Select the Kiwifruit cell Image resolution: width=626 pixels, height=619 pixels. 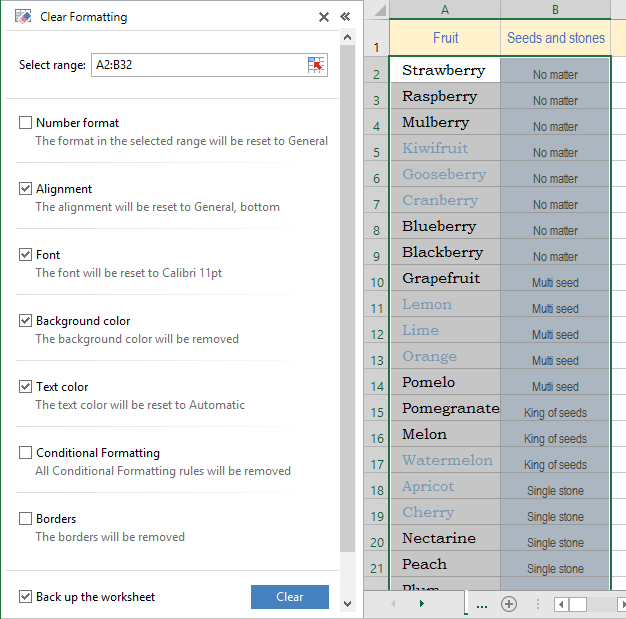tap(445, 148)
